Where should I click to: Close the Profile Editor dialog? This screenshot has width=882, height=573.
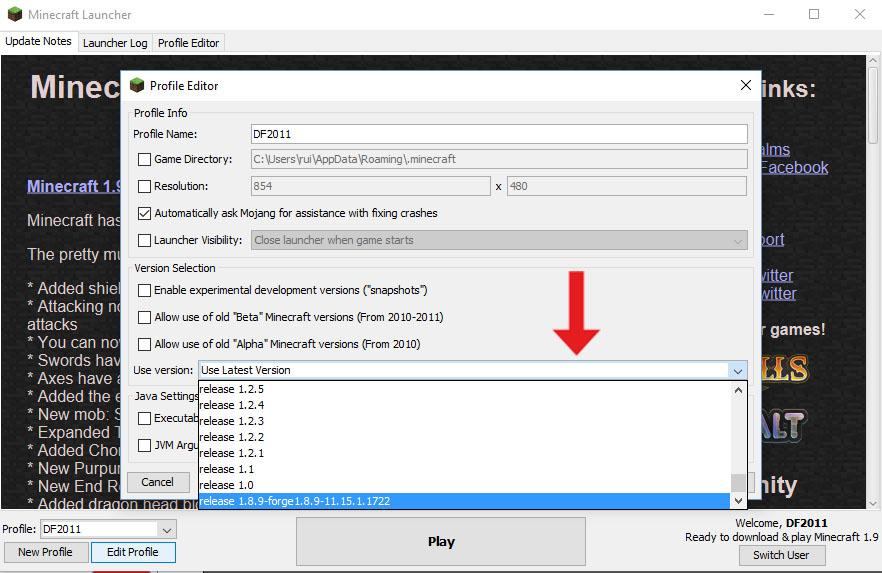743,85
